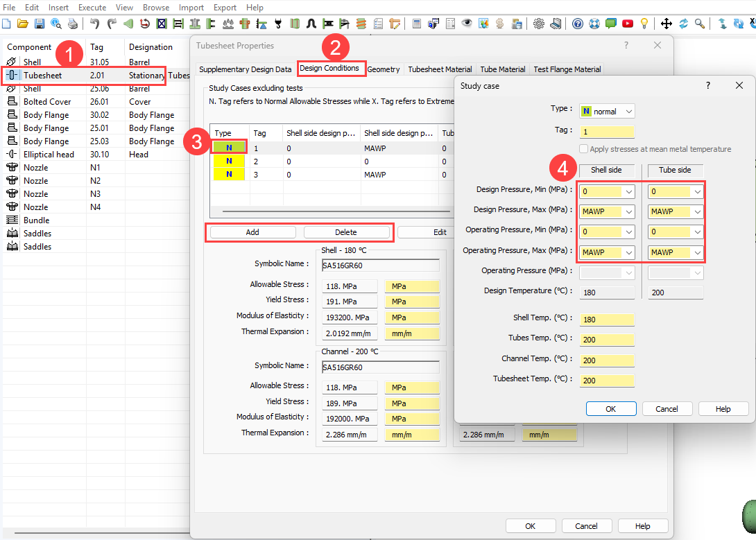Screen dimensions: 756x540
Task: Click the eye view icon
Action: click(x=467, y=24)
